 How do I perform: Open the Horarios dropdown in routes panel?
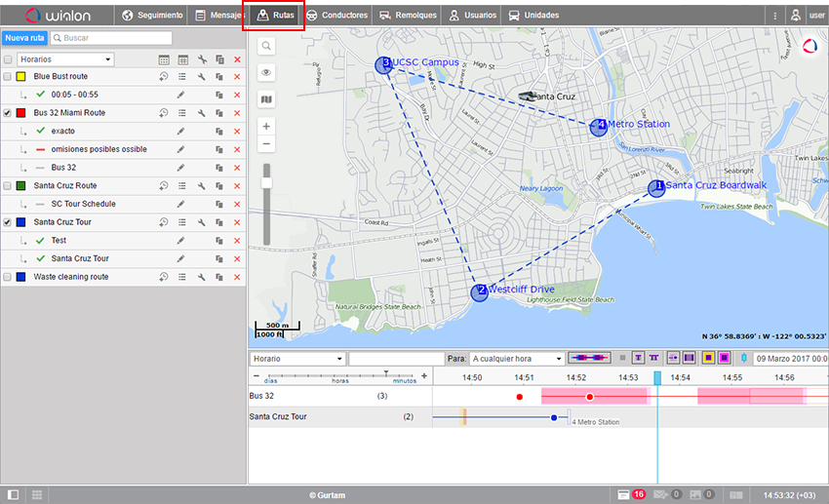[65, 59]
